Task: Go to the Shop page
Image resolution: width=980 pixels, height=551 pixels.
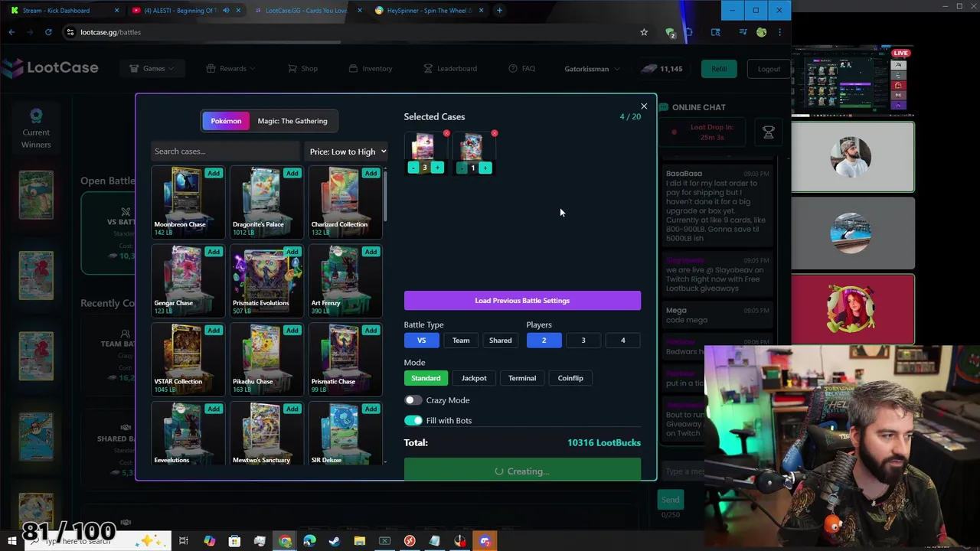Action: [x=302, y=68]
